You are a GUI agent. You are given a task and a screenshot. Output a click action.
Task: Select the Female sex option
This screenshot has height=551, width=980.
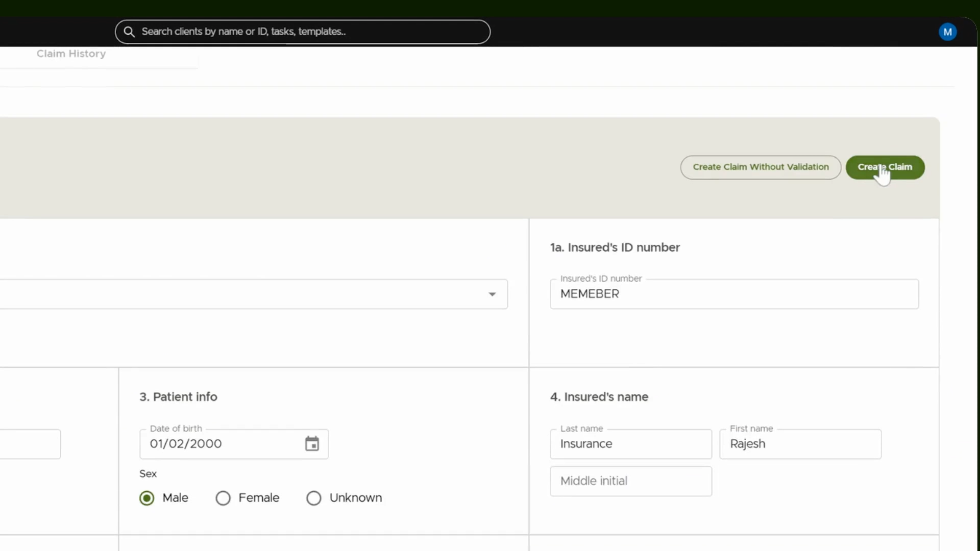[223, 498]
